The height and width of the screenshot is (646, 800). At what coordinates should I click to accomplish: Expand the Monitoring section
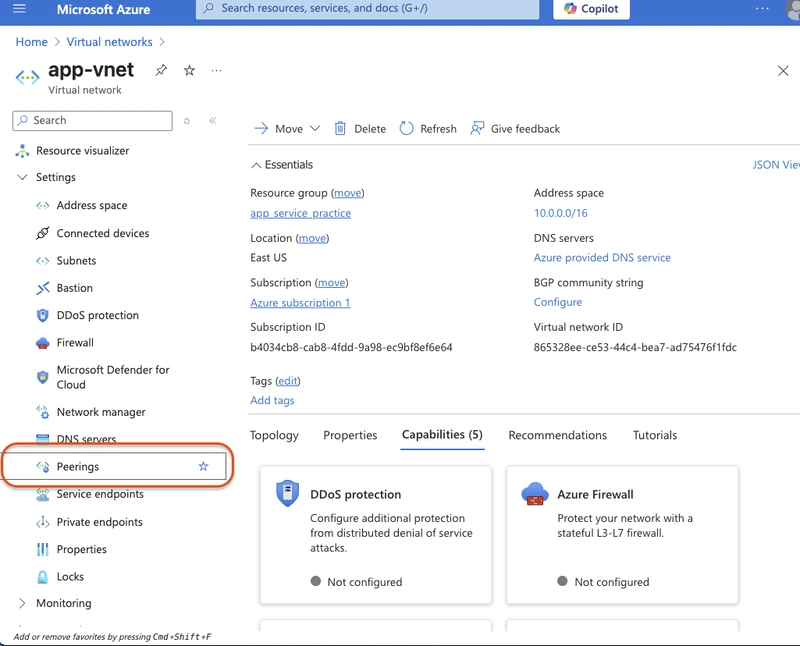tap(22, 604)
